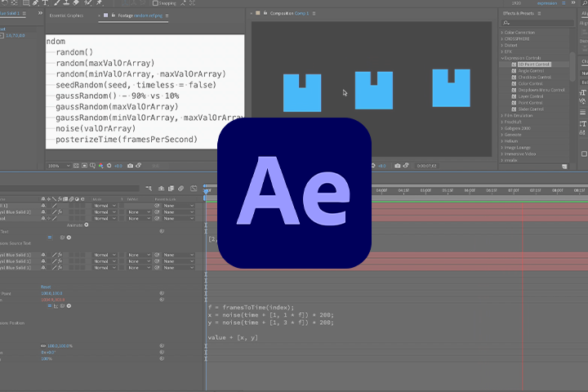Click the Animate text button
Image resolution: width=588 pixels, height=392 pixels.
tap(87, 225)
